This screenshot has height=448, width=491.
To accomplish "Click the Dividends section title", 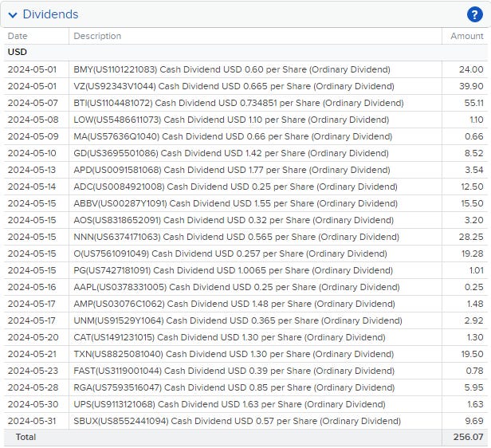I will (x=50, y=14).
